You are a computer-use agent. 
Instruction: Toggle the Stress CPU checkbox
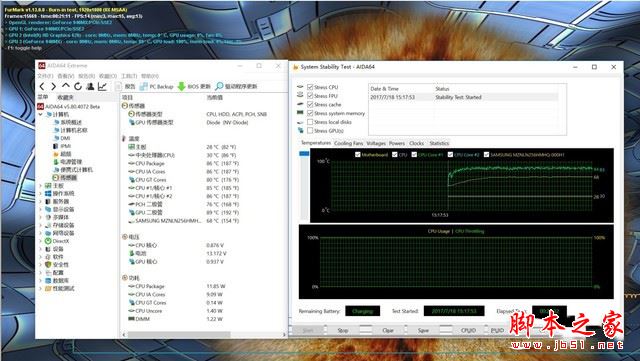point(310,87)
